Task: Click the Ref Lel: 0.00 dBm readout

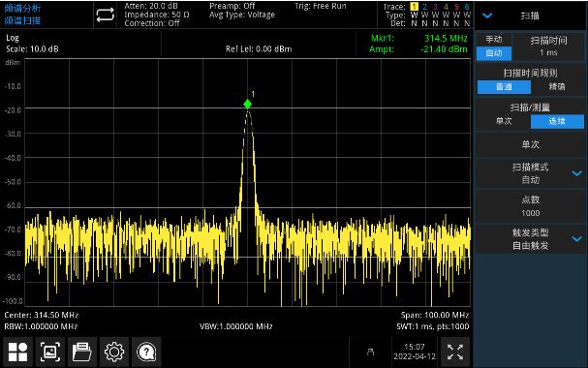Action: click(259, 49)
